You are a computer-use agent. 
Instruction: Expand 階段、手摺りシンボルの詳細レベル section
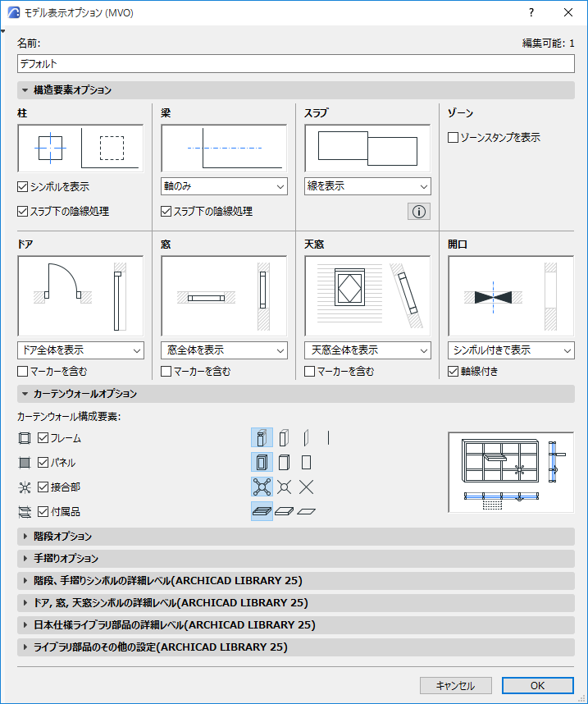[296, 581]
